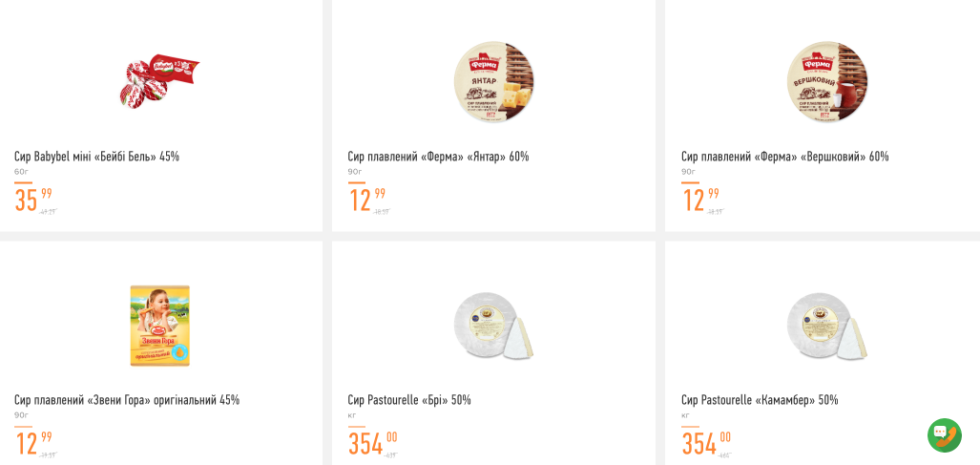
Task: Open the green chat support icon
Action: [944, 434]
